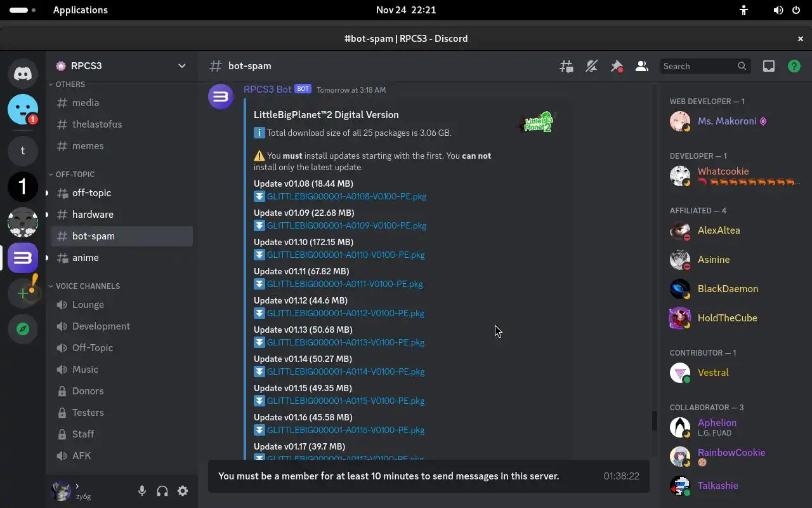Open the A0112 package download link

(x=346, y=313)
